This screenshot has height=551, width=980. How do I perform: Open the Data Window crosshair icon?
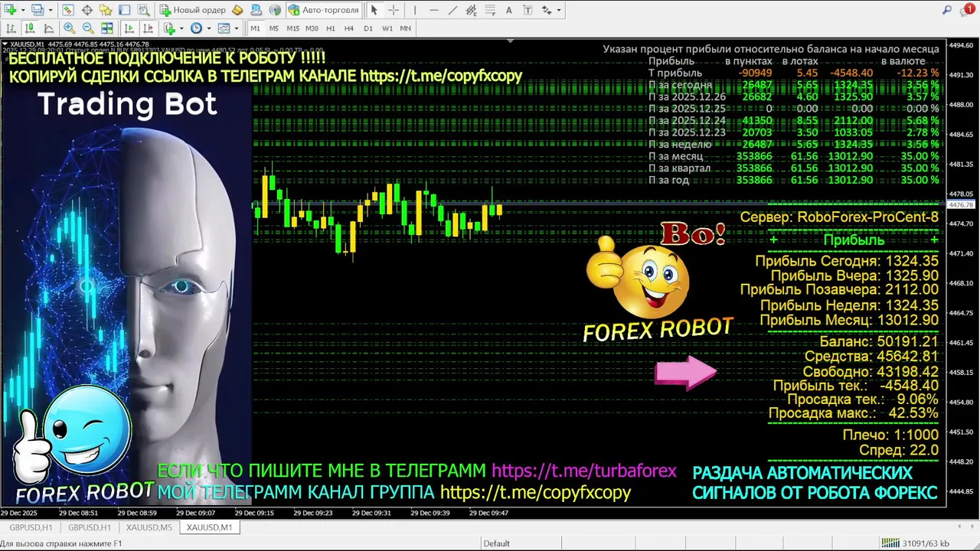[x=87, y=10]
